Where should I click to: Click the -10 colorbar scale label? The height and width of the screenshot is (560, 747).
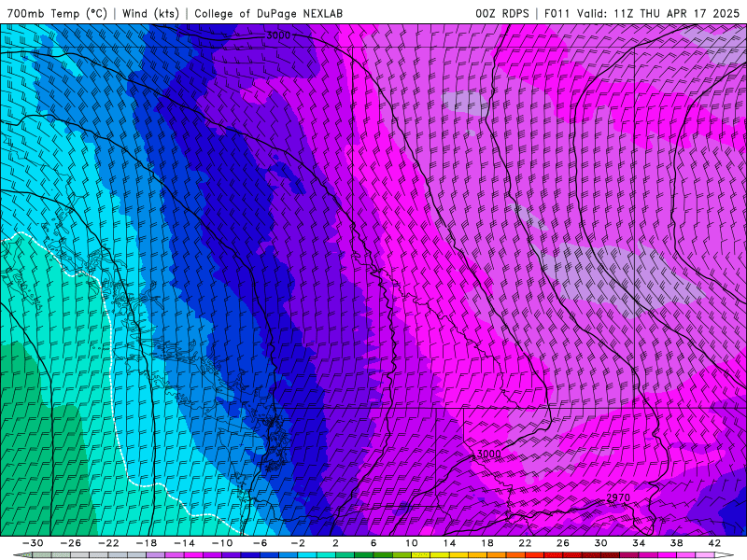coord(222,543)
